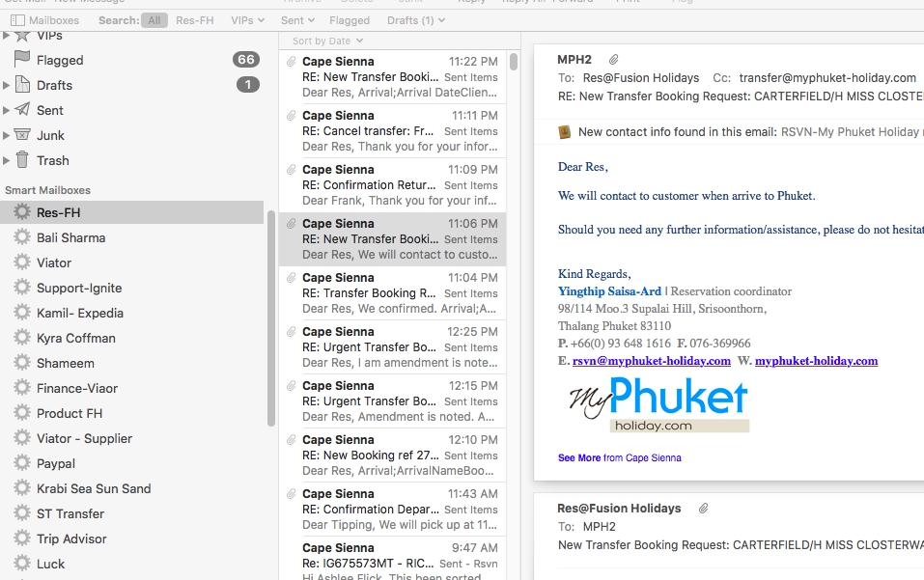Screen dimensions: 924x580
Task: Expand the Drafts mailbox triangle
Action: point(6,85)
